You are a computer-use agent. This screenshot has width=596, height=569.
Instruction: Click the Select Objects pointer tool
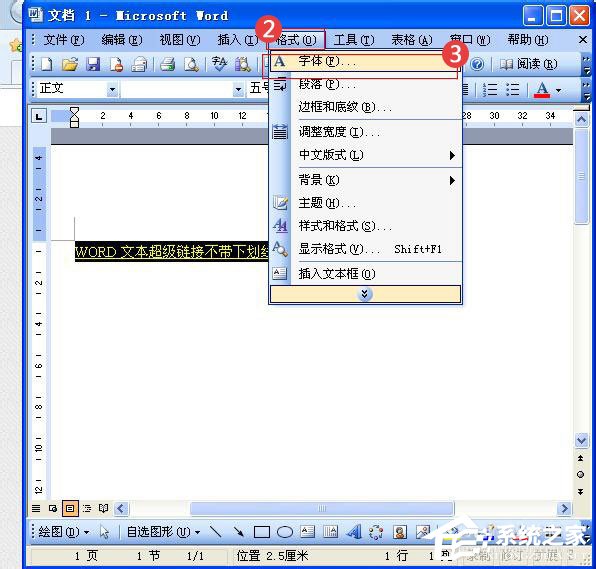[x=104, y=532]
